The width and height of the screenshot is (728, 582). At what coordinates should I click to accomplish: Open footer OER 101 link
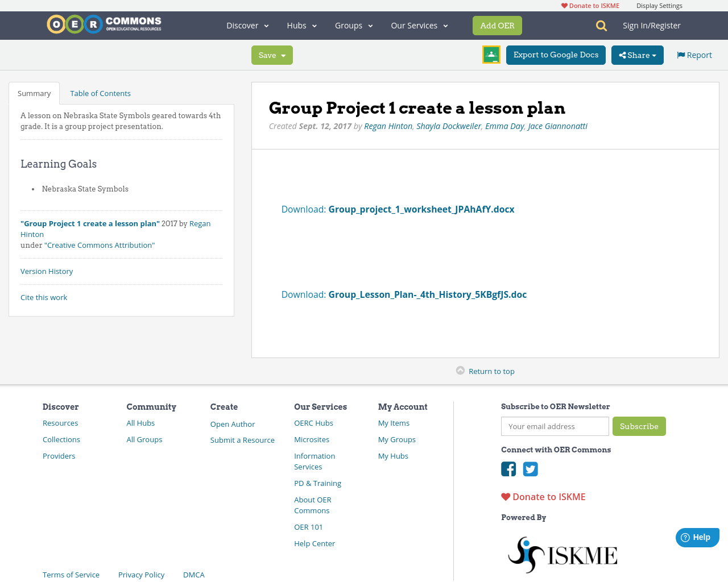click(x=308, y=527)
